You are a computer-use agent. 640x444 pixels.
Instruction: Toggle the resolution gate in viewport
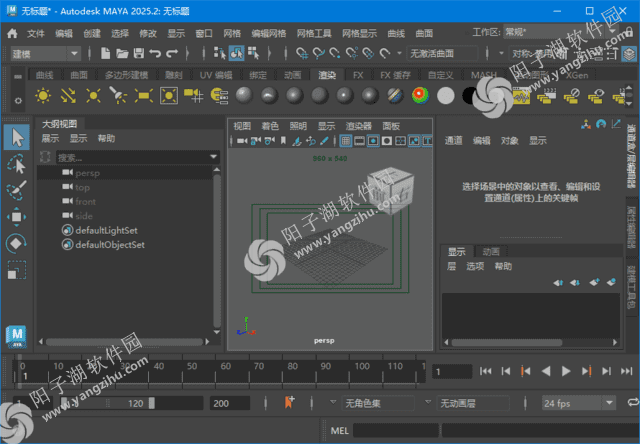373,141
